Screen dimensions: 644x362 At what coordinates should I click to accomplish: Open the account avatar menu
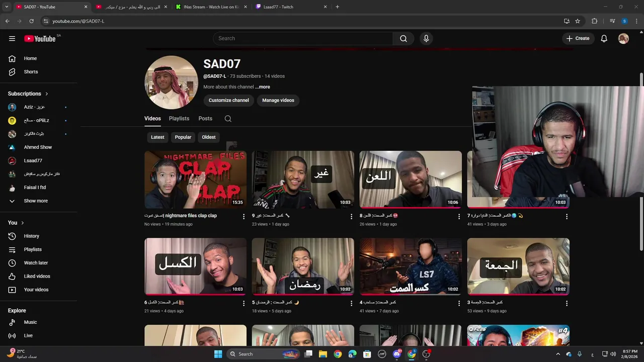623,38
